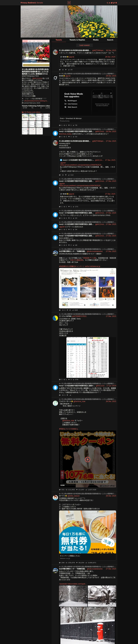This screenshot has width=138, height=644.
Task: Click the heart icon under the Grok Voice Mode tweet
Action: click(x=69, y=125)
